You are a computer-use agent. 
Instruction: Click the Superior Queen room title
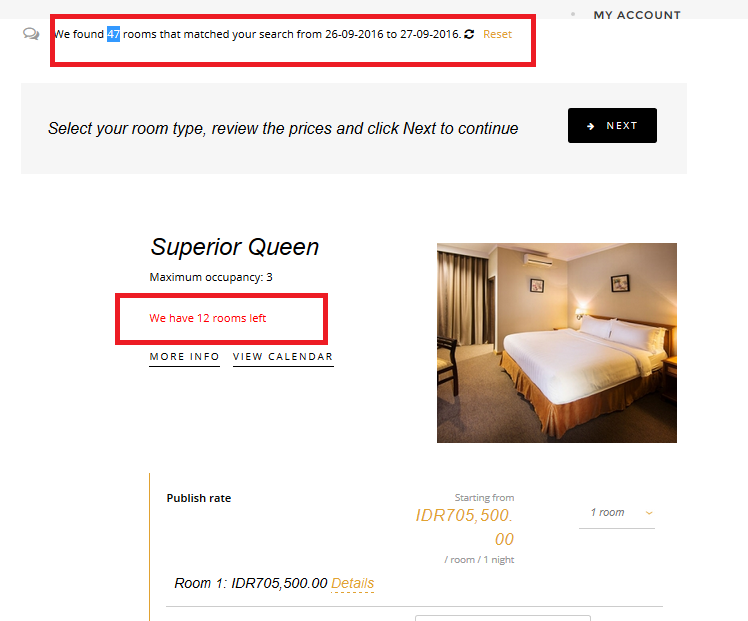pos(235,247)
